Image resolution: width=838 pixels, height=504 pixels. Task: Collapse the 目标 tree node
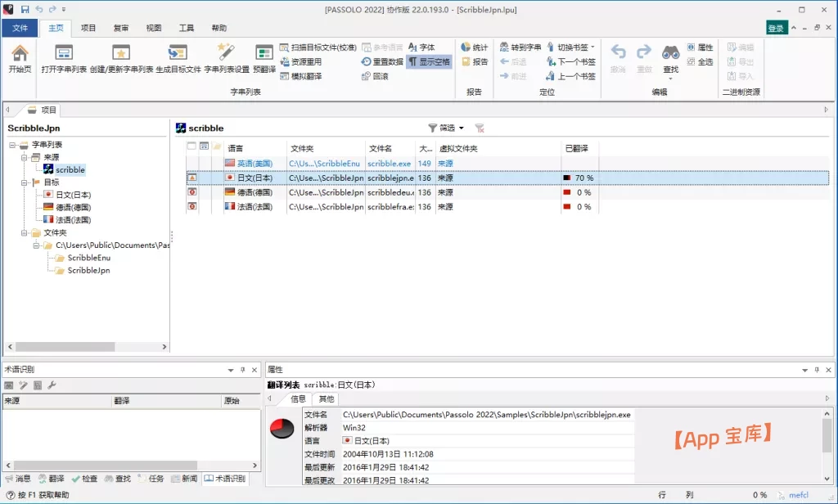(25, 182)
